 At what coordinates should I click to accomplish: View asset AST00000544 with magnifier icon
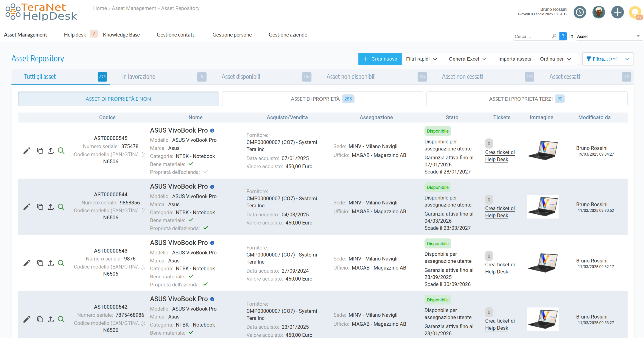click(61, 207)
